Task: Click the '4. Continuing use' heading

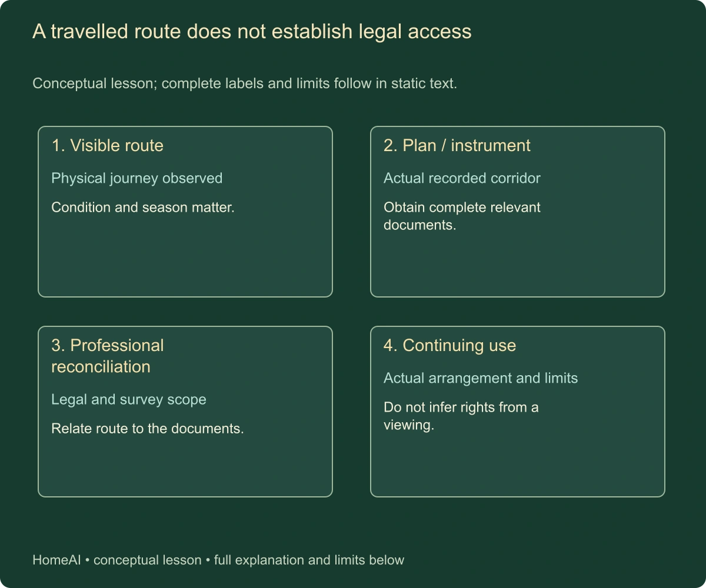Action: [x=450, y=346]
